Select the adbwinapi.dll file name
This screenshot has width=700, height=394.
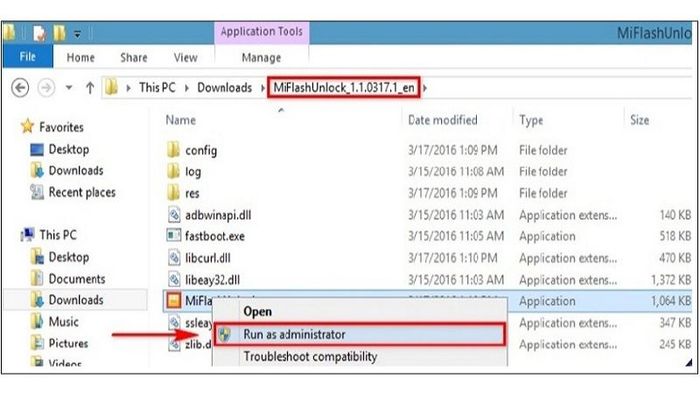[x=218, y=215]
